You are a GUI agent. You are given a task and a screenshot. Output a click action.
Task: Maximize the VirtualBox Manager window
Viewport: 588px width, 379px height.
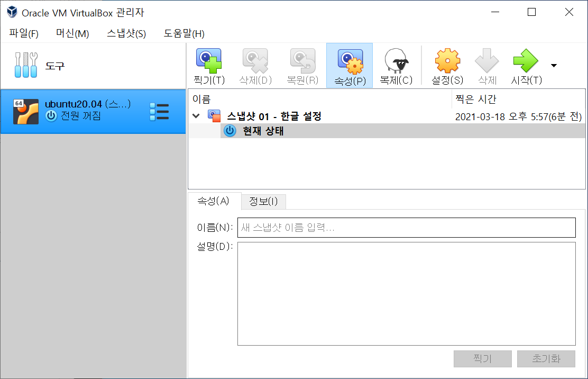click(x=532, y=12)
